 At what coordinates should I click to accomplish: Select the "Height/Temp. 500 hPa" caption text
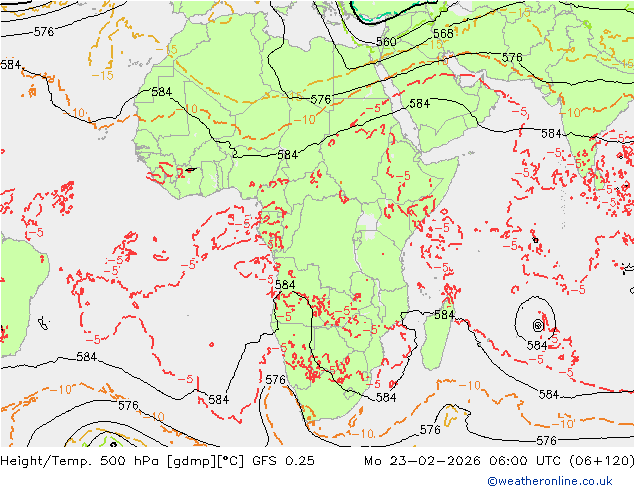tap(81, 461)
